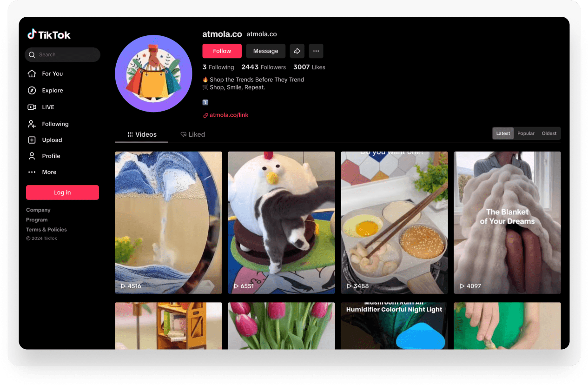Switch video sorting to Popular
Viewport: 588px width, 385px height.
(x=525, y=133)
